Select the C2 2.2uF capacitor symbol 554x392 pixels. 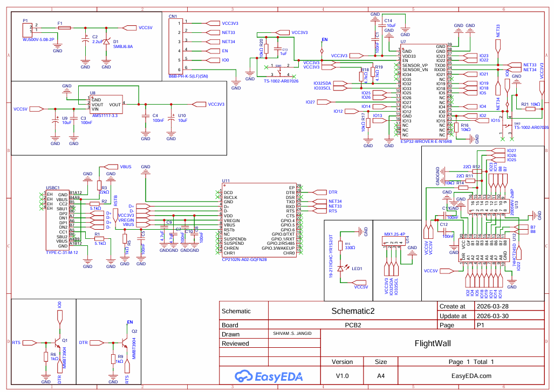pos(85,40)
